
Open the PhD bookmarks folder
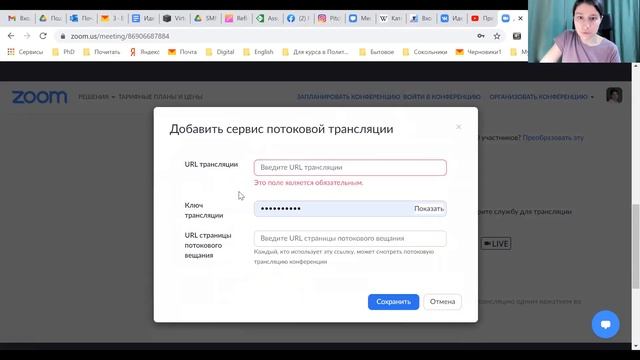[x=64, y=52]
